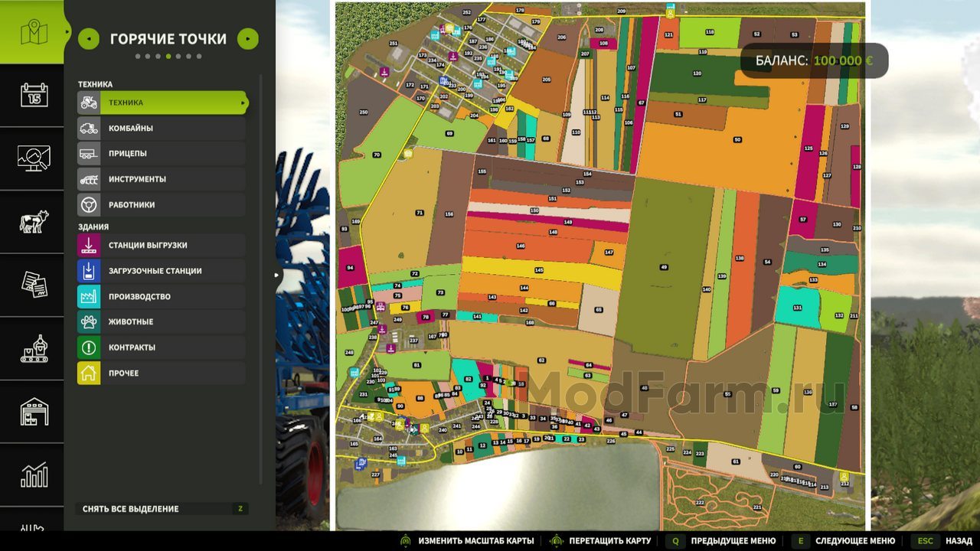Toggle the Техника filter
Viewport: 980px width, 551px height.
click(x=162, y=103)
